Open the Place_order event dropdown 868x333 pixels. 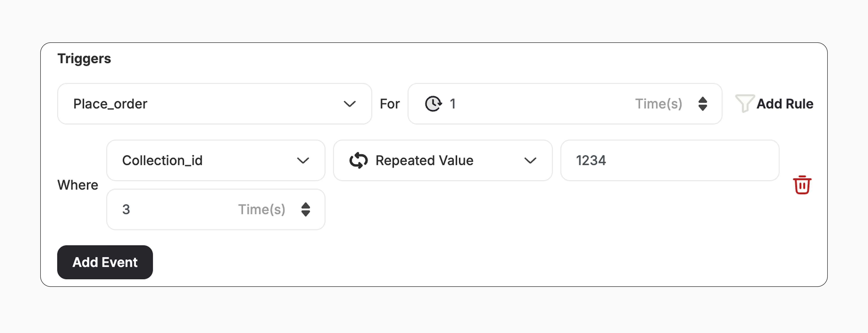(214, 104)
